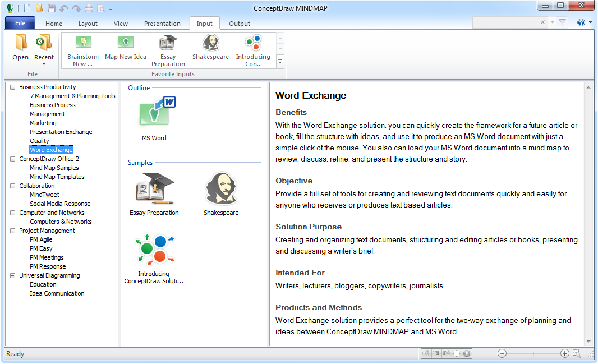Switch to the Presentation tab

click(162, 24)
